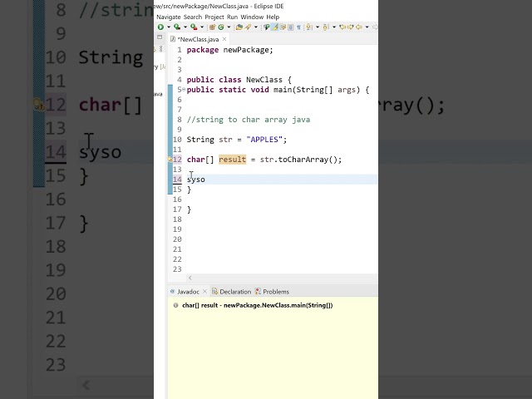Close the NewClass.java editor tab
Image resolution: width=532 pixels, height=399 pixels.
(x=224, y=39)
